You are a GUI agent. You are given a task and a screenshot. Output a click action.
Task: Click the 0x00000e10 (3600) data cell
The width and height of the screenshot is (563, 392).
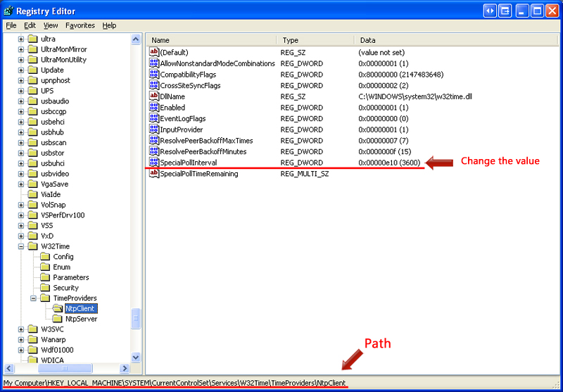coord(389,163)
